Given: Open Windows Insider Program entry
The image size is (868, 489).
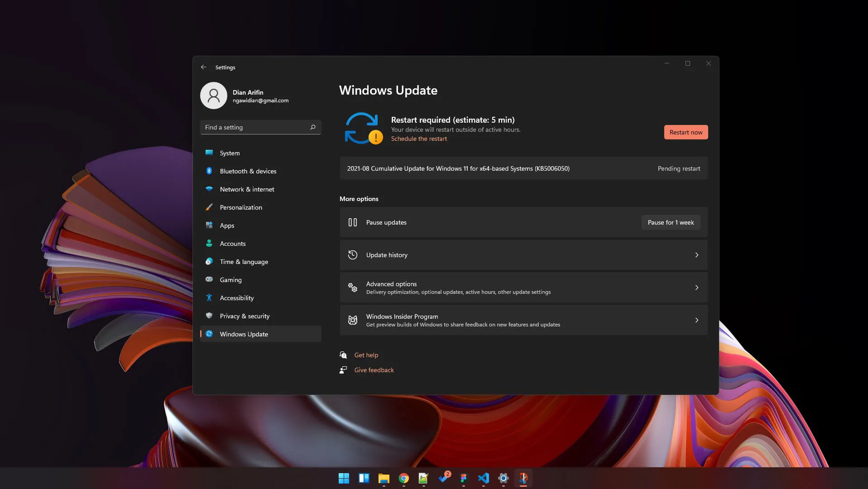Looking at the screenshot, I should click(523, 320).
